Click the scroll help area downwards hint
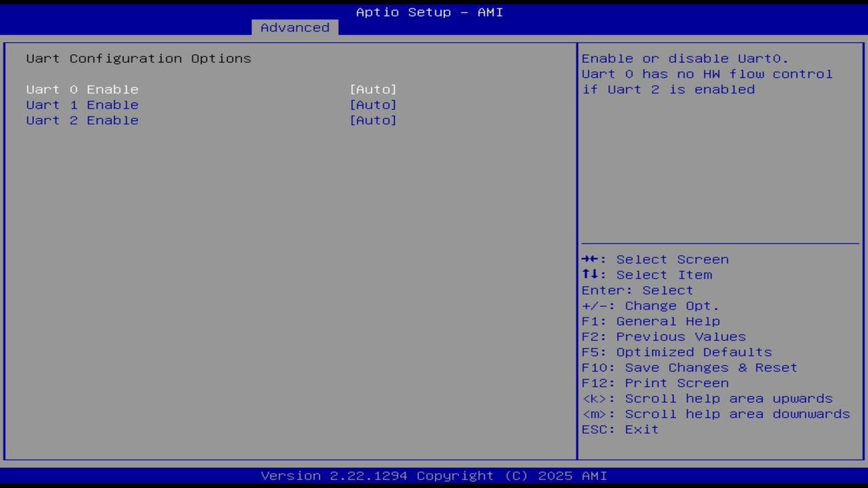868x488 pixels. [x=715, y=413]
